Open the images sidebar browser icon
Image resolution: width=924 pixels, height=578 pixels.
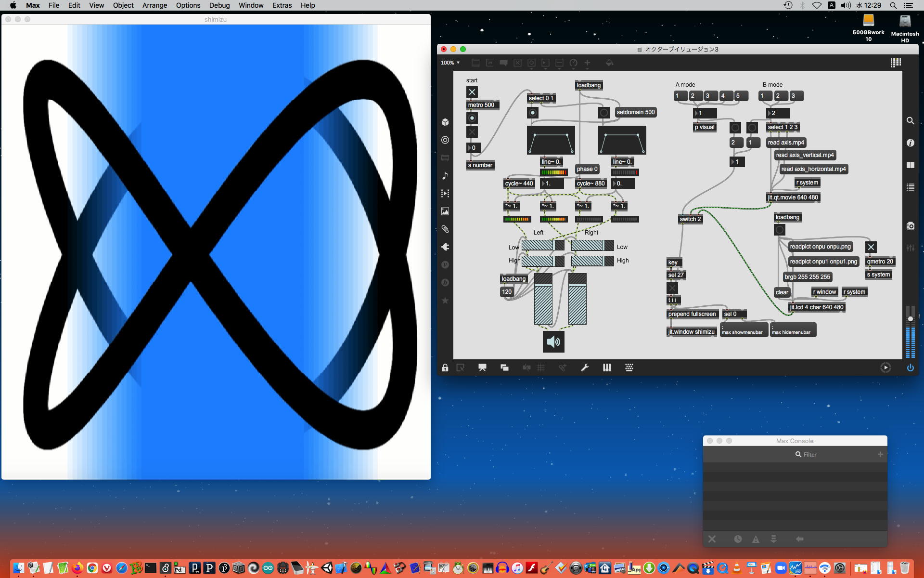coord(445,211)
